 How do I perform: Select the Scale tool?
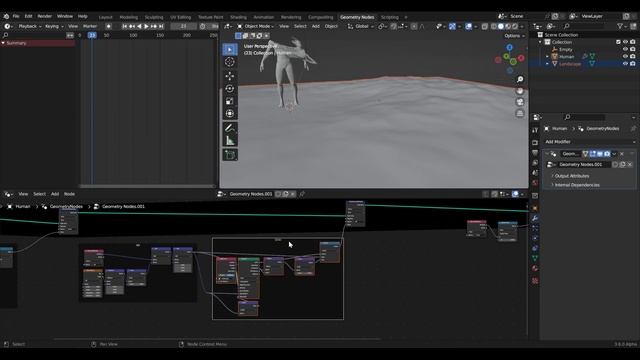[x=230, y=101]
